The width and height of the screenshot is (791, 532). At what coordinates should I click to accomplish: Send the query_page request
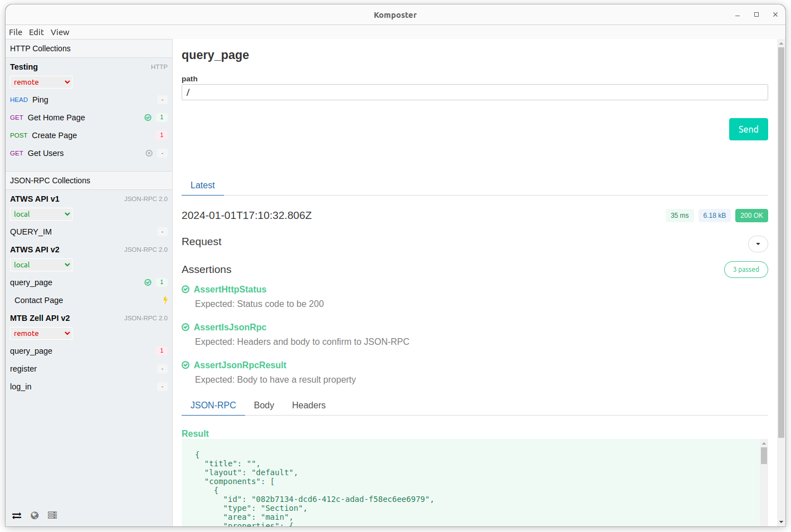tap(749, 129)
